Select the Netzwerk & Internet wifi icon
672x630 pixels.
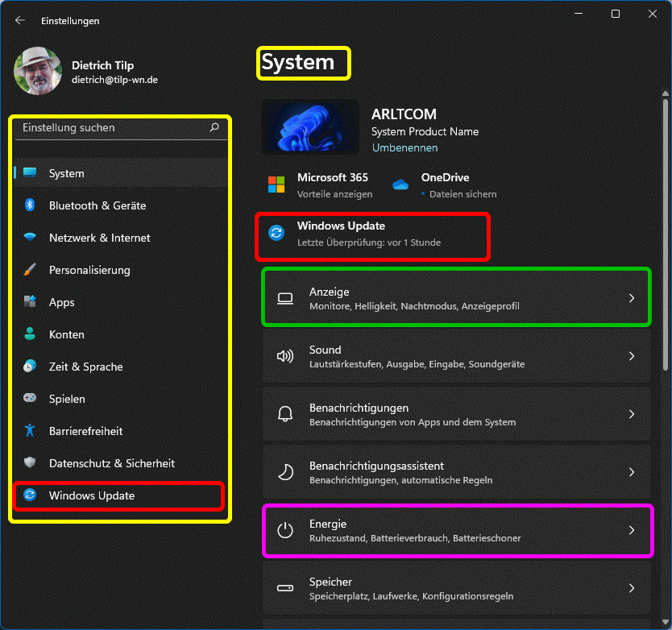(x=30, y=238)
